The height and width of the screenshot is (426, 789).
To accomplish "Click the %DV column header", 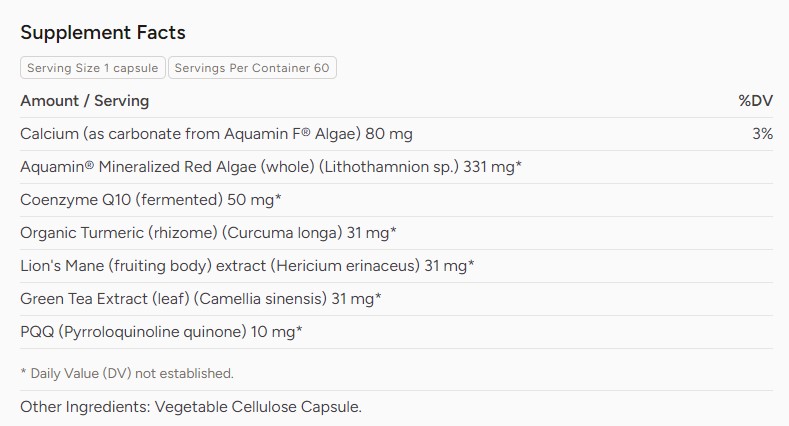I will pos(755,101).
